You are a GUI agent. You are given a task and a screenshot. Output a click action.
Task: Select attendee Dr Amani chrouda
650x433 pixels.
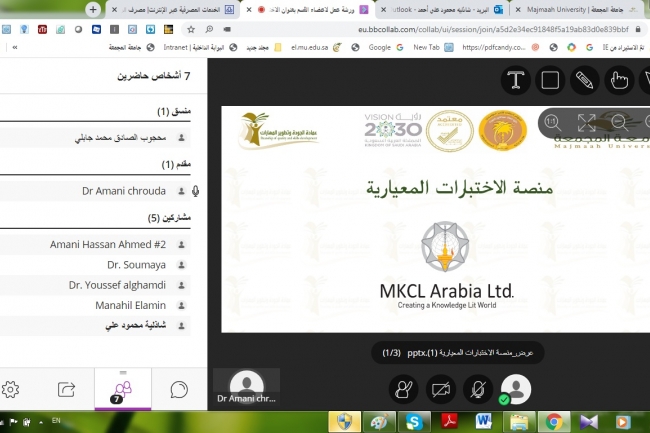[x=95, y=191]
